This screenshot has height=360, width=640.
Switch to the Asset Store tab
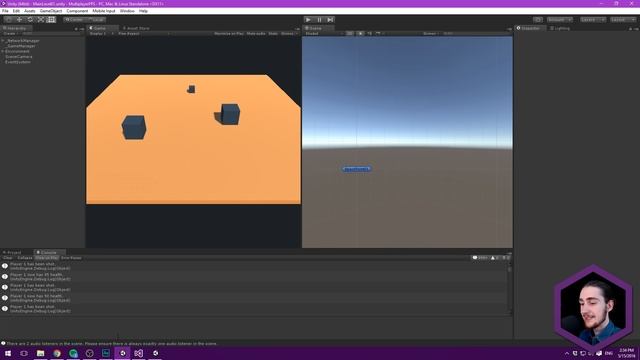pos(136,28)
